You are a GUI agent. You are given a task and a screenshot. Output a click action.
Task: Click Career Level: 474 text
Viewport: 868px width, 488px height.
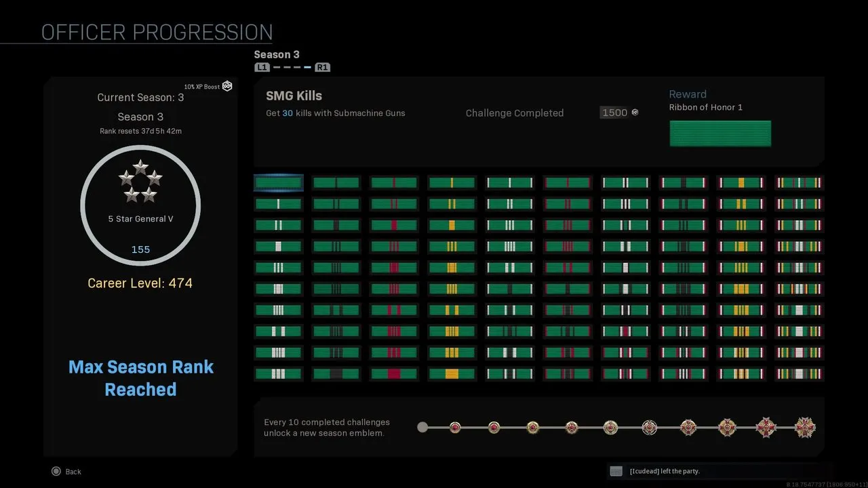pos(140,283)
